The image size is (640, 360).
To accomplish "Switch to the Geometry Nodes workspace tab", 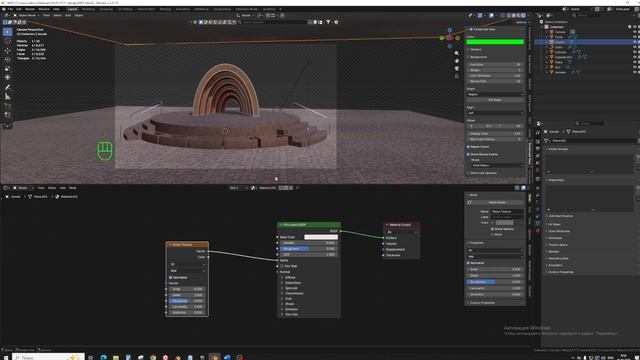I will (x=247, y=9).
